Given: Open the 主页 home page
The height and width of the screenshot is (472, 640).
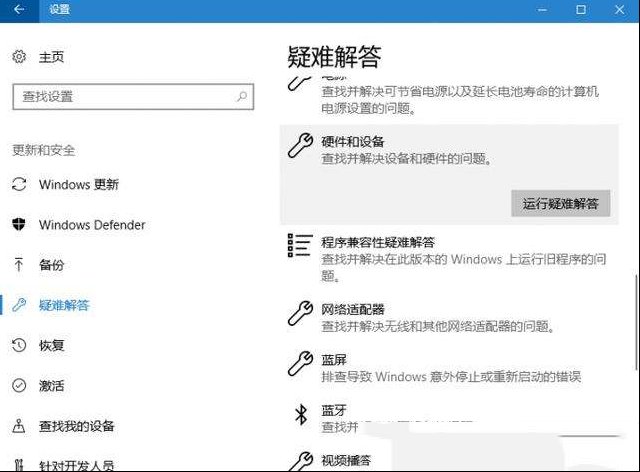Looking at the screenshot, I should (x=51, y=57).
